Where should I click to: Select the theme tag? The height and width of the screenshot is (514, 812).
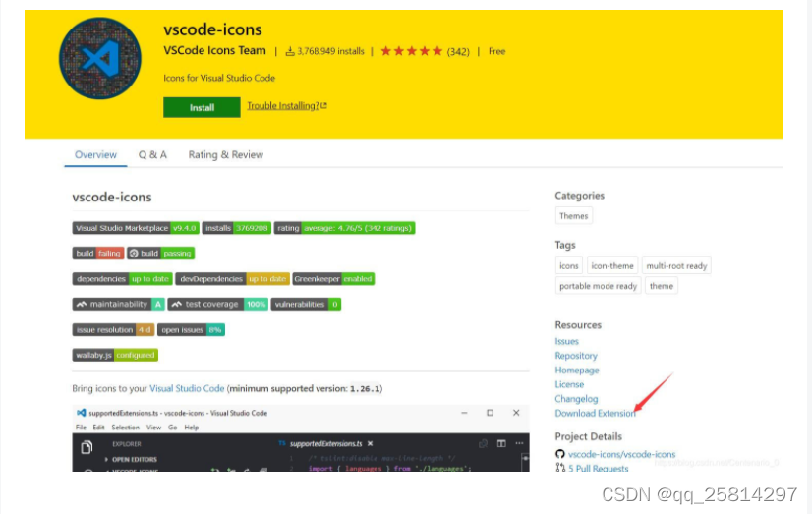coord(662,286)
